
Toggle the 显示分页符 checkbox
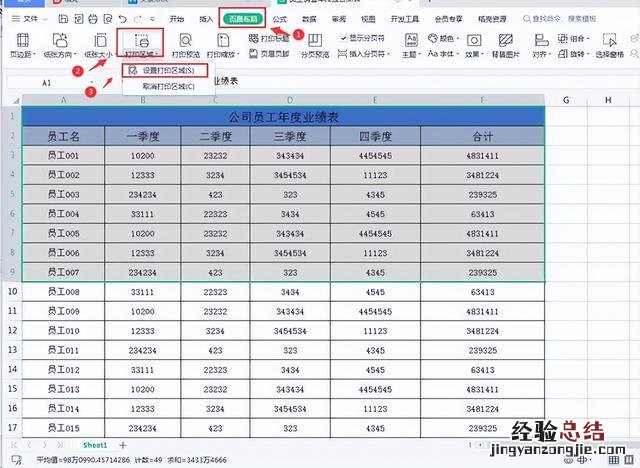coord(343,38)
